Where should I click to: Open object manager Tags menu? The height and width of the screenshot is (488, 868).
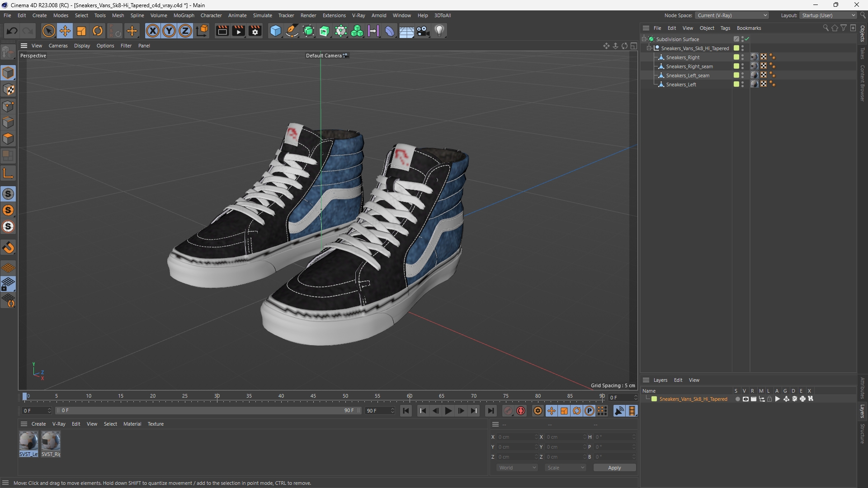point(725,28)
